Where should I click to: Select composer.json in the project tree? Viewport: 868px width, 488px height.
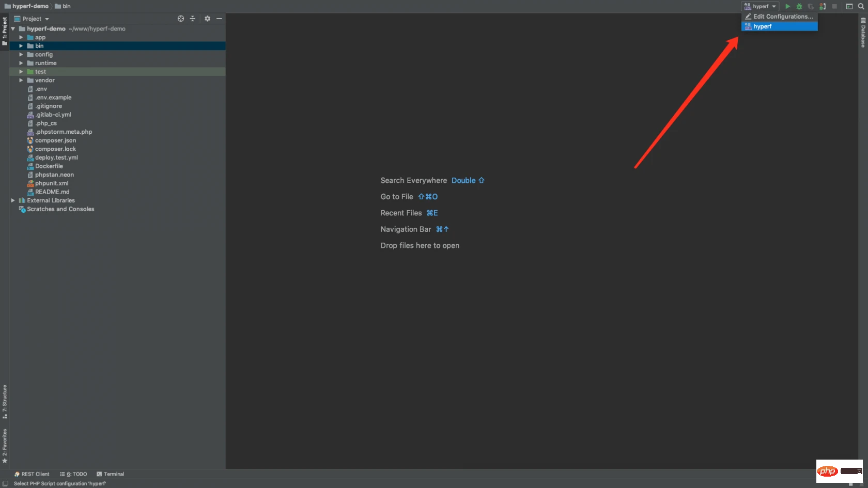(55, 140)
